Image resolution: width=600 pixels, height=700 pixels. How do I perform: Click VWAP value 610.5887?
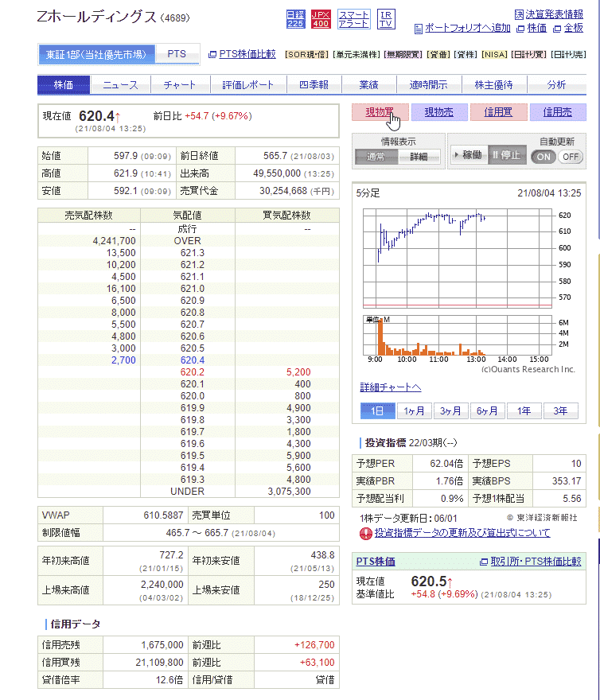(163, 515)
